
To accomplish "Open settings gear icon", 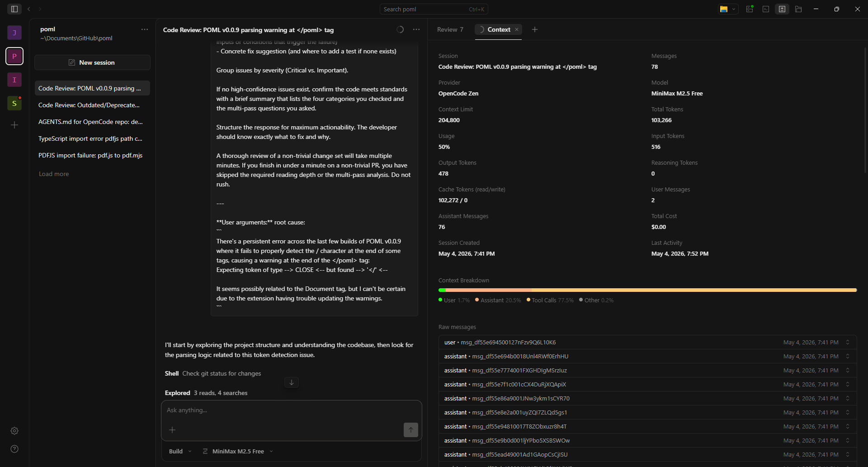I will 14,431.
